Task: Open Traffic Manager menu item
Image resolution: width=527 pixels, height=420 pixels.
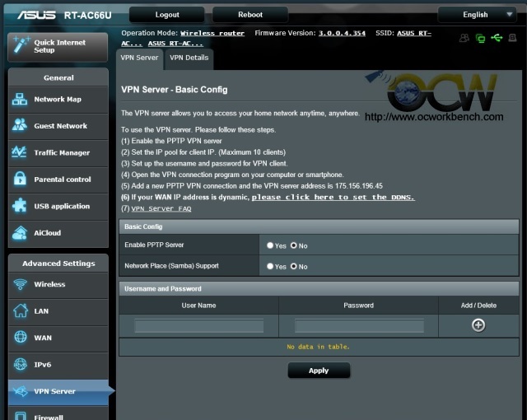Action: coord(58,153)
